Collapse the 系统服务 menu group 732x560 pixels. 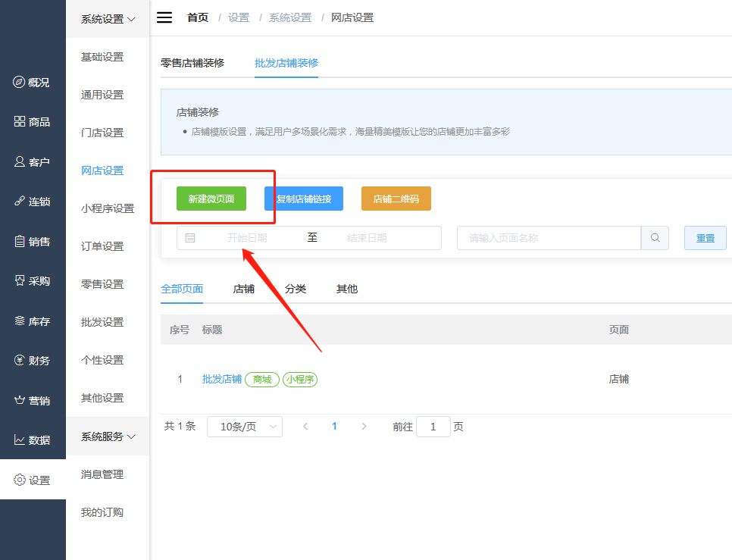pyautogui.click(x=108, y=436)
